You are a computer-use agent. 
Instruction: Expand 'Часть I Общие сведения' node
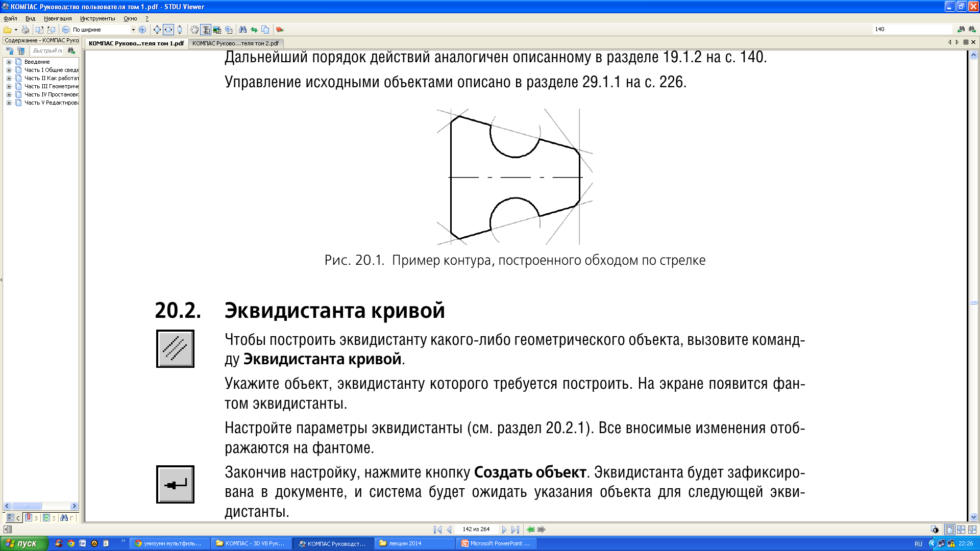(9, 70)
